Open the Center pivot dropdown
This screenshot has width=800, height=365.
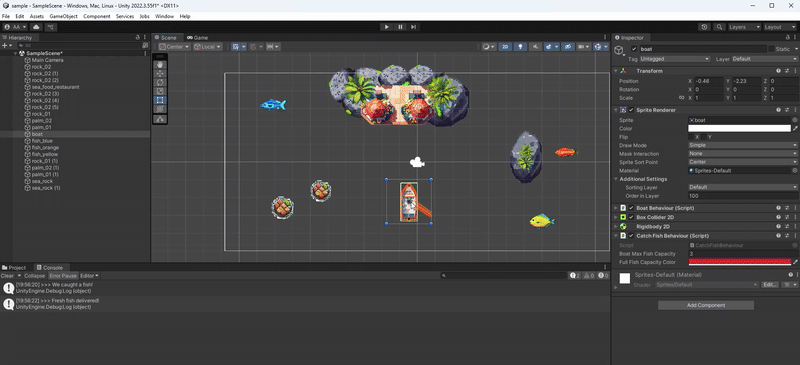tap(174, 46)
